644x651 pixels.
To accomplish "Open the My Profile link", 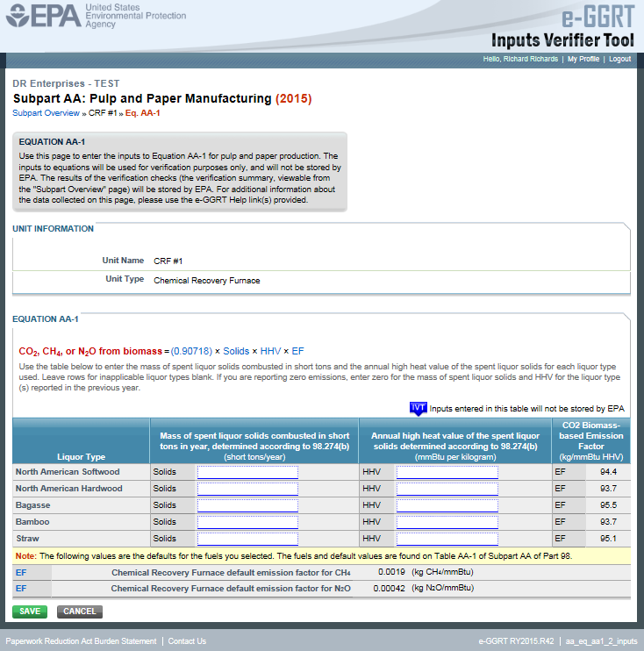I will [x=583, y=59].
